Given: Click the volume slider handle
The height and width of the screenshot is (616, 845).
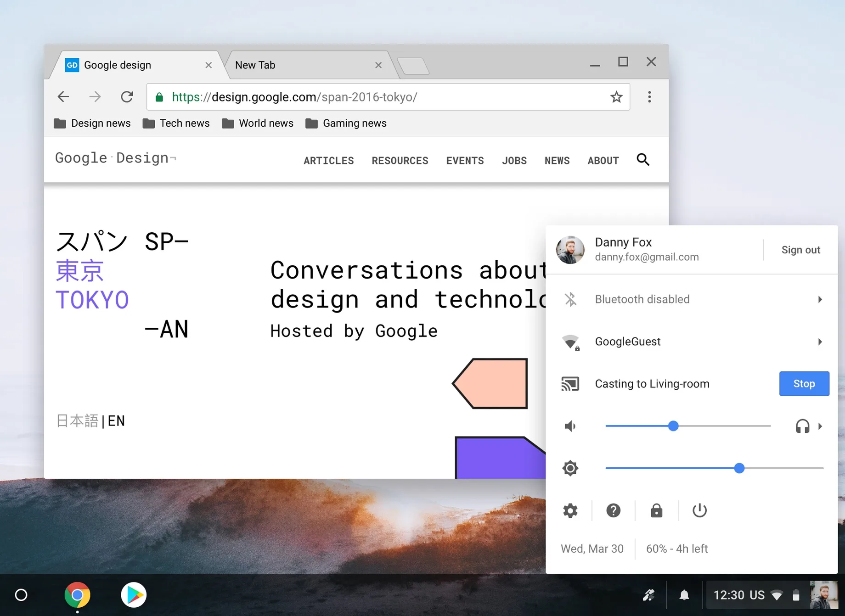Looking at the screenshot, I should tap(673, 426).
